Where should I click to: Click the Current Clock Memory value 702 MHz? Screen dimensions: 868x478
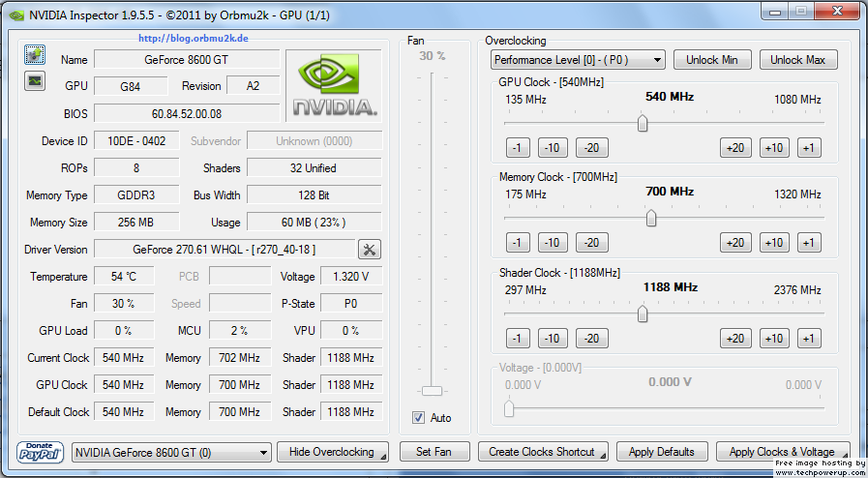pyautogui.click(x=240, y=358)
